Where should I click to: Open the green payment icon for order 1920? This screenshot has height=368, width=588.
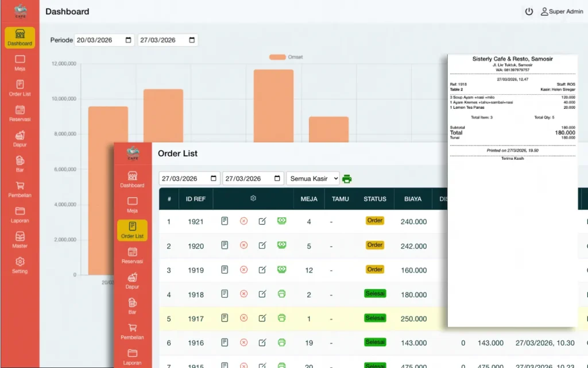tap(281, 245)
